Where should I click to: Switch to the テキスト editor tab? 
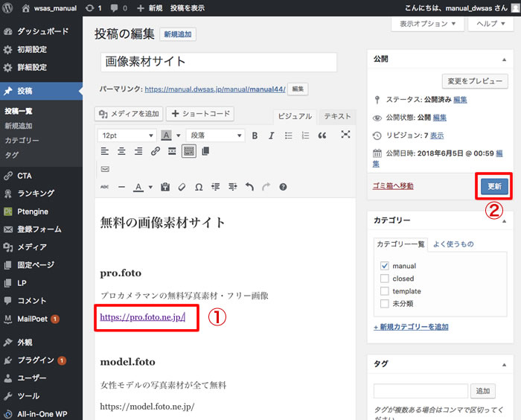tap(337, 116)
